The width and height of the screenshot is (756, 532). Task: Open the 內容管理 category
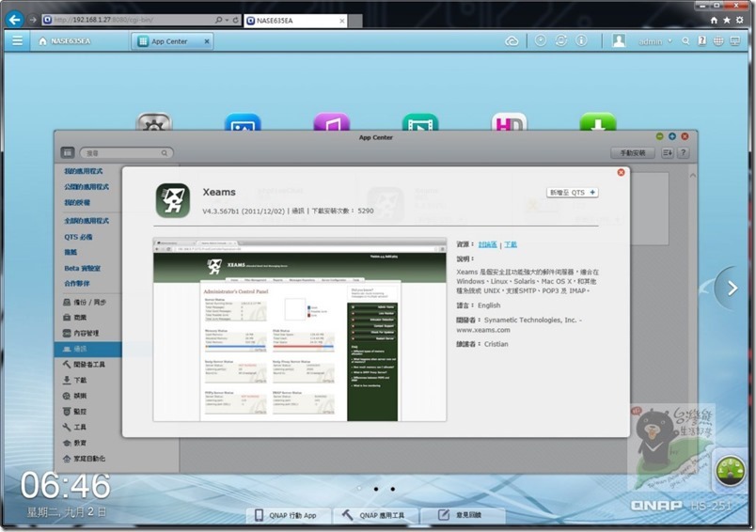[81, 333]
